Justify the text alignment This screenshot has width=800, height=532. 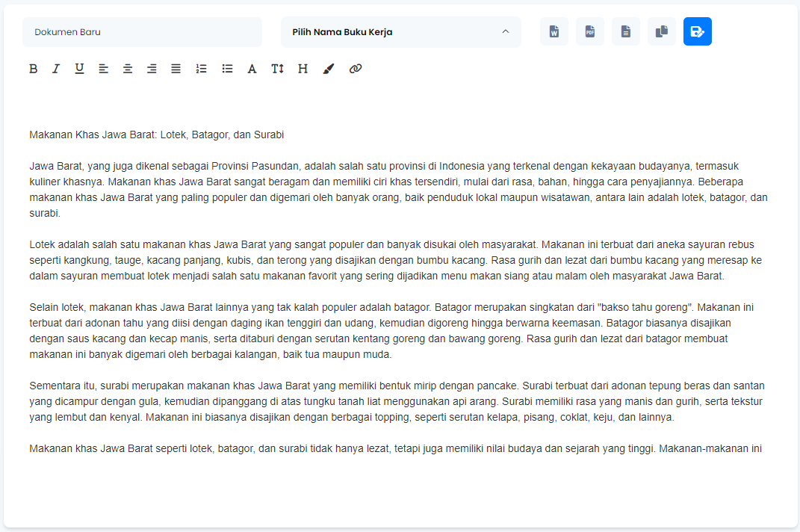[x=176, y=69]
